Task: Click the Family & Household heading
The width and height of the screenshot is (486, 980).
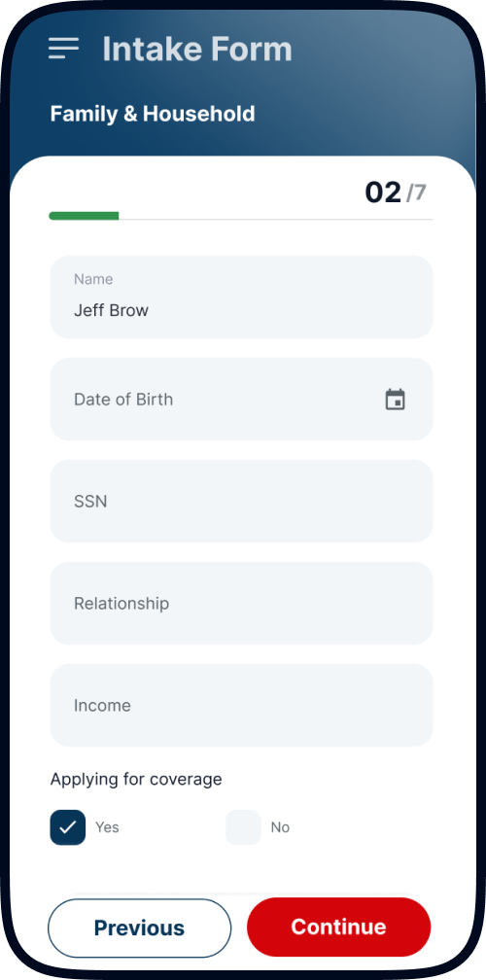Action: point(153,114)
